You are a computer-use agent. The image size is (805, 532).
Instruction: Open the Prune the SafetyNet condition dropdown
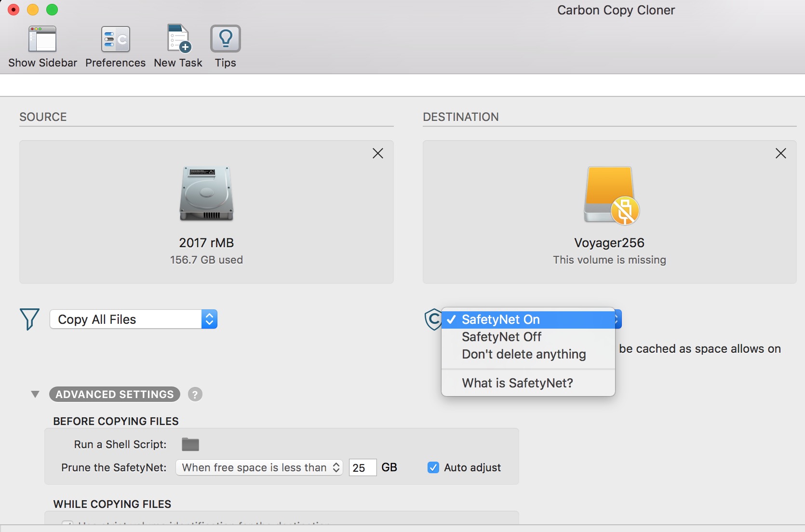coord(259,467)
